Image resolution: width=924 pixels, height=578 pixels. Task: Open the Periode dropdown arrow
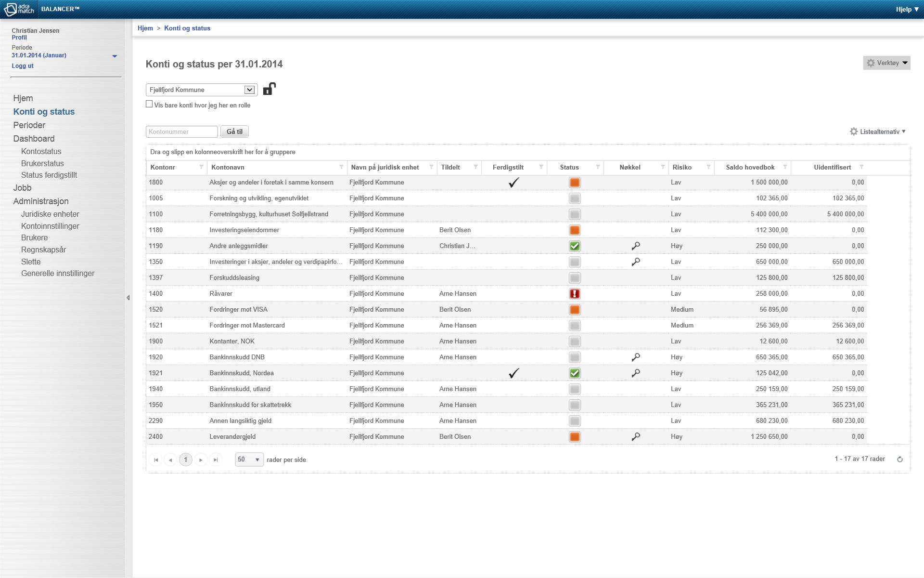click(115, 56)
